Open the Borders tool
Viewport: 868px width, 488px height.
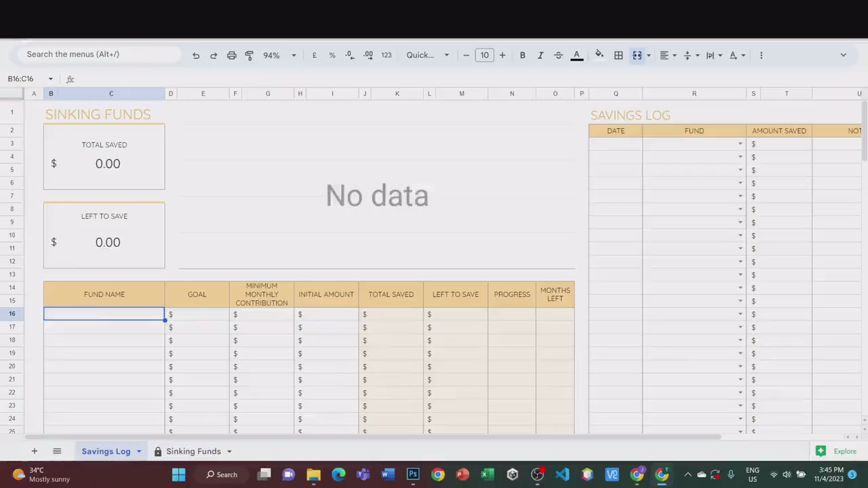coord(618,56)
